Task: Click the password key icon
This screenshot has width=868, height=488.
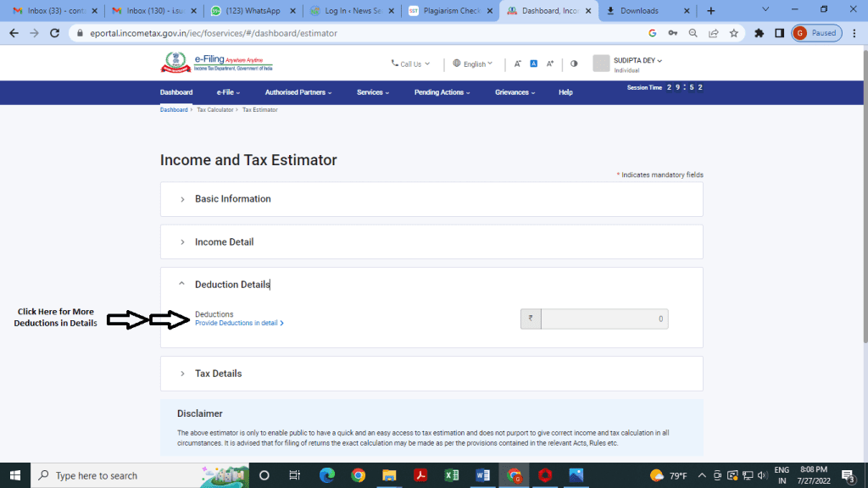Action: (672, 33)
